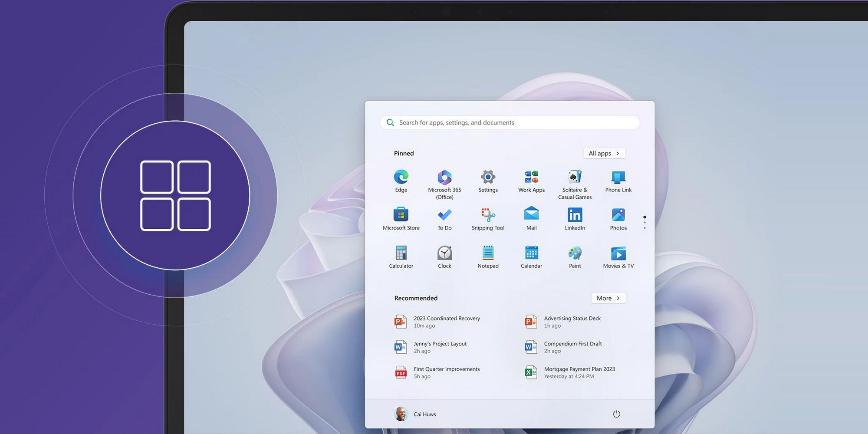Open the Mail app
Viewport: 868px width, 434px height.
point(531,219)
